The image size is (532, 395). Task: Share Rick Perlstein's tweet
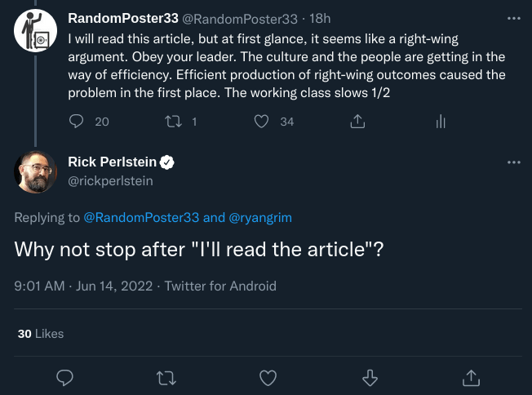(471, 377)
